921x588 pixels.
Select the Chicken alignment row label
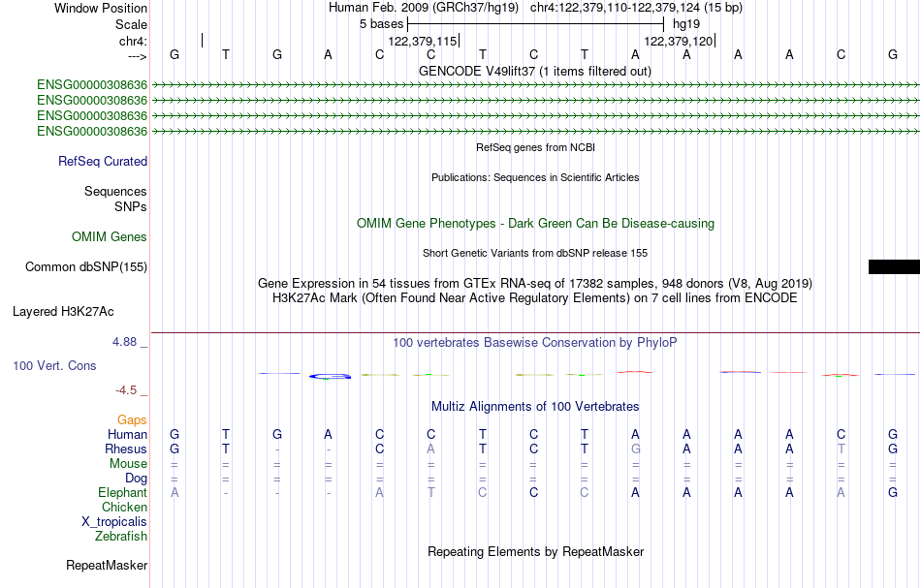tap(124, 507)
